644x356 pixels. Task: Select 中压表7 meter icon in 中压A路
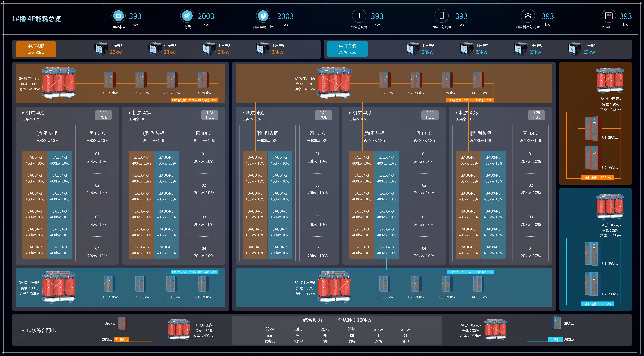[x=155, y=49]
